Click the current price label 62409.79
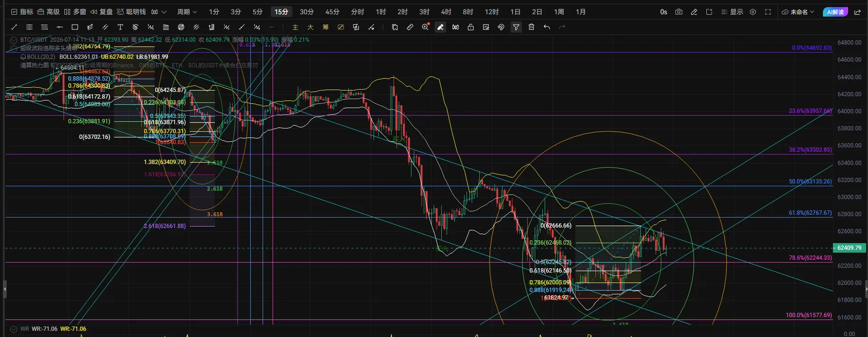 click(849, 248)
